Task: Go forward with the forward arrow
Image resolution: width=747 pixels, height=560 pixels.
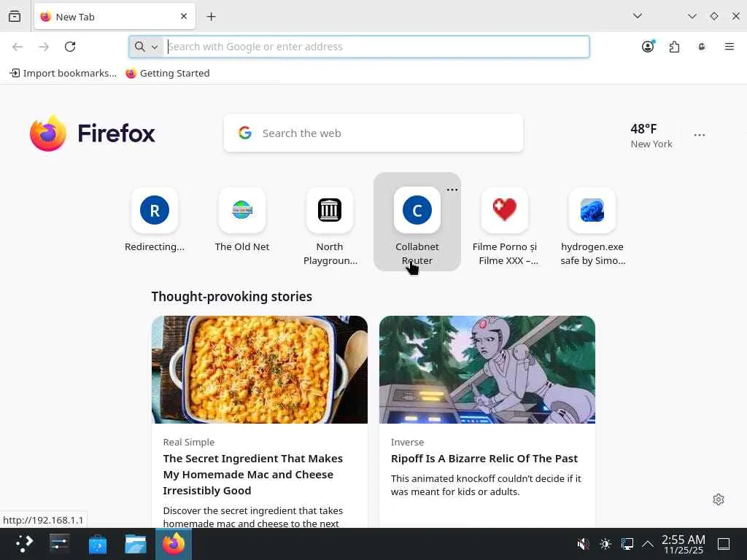Action: click(x=44, y=47)
